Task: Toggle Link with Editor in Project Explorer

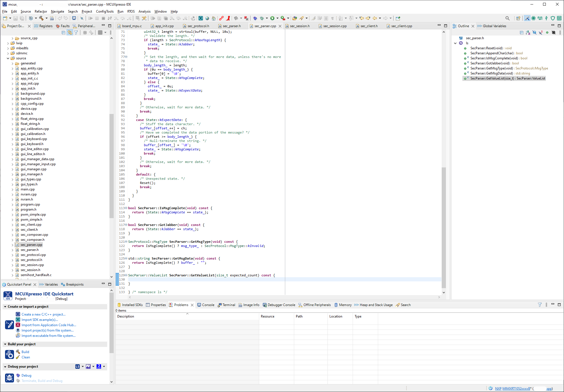Action: (x=70, y=32)
